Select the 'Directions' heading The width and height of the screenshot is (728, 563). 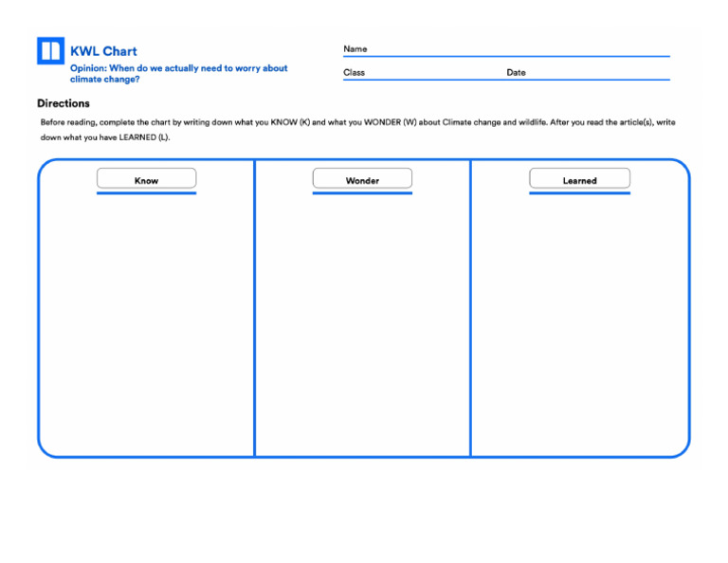[64, 103]
